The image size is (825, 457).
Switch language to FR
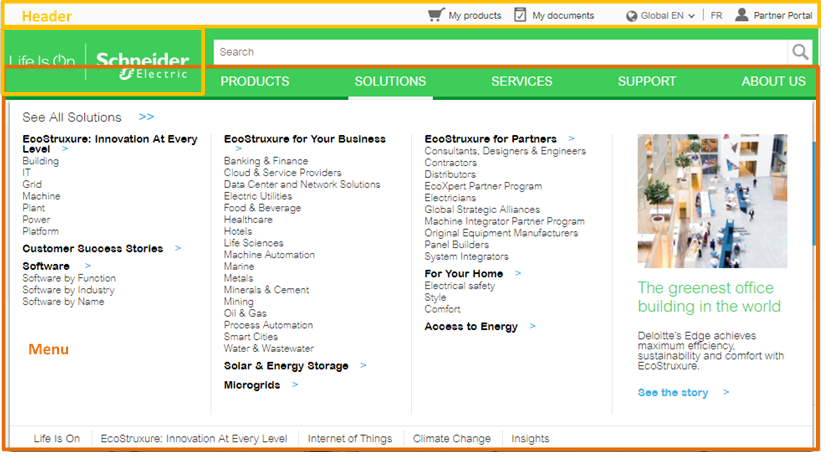(716, 16)
